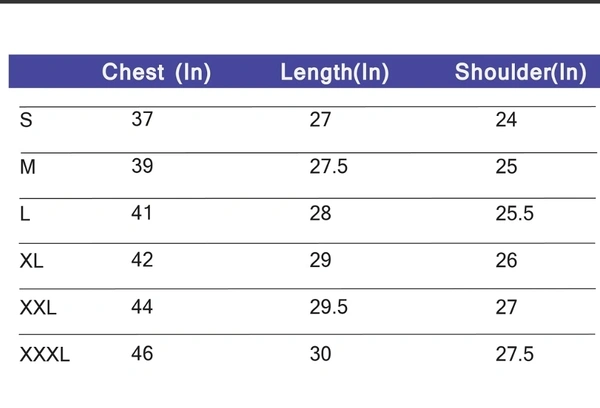Select the XXL size row label
This screenshot has height=408, width=600.
click(x=38, y=308)
